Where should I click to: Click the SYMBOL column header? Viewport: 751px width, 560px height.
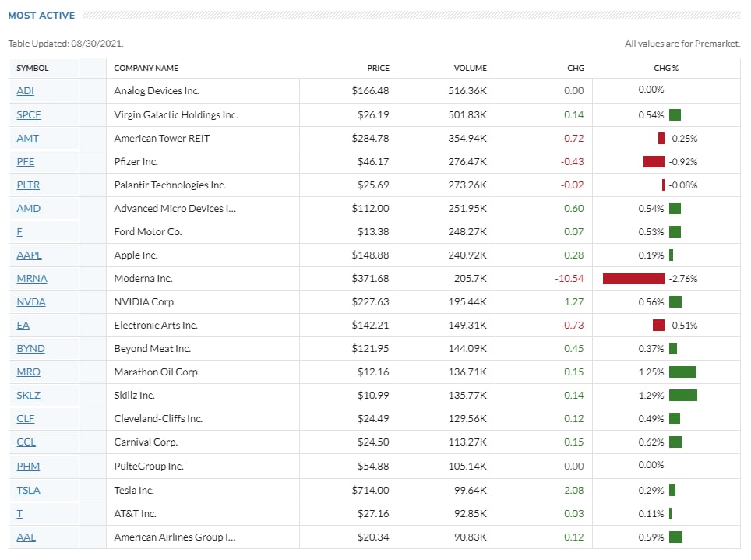[x=33, y=69]
